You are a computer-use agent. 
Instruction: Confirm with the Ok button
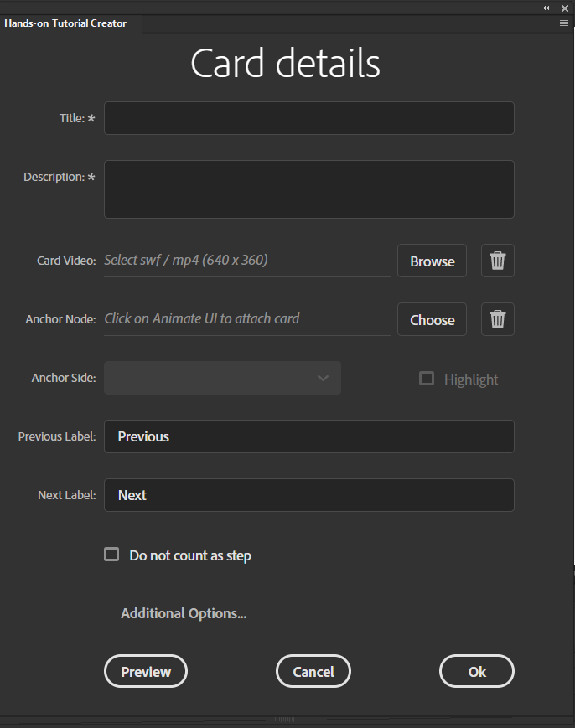[477, 671]
